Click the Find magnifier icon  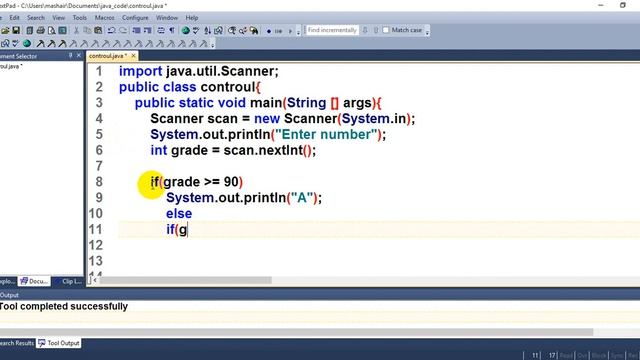click(232, 31)
